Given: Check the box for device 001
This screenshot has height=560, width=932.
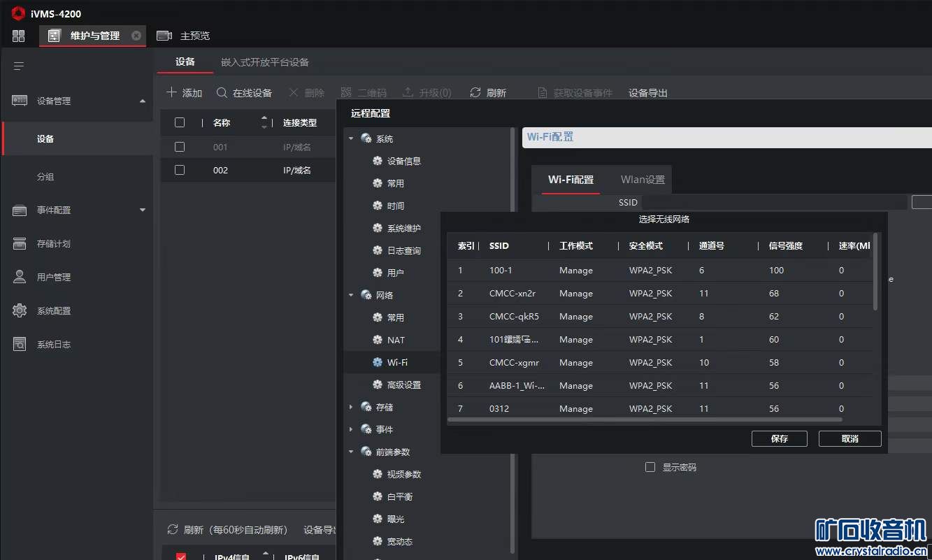Looking at the screenshot, I should (x=180, y=147).
